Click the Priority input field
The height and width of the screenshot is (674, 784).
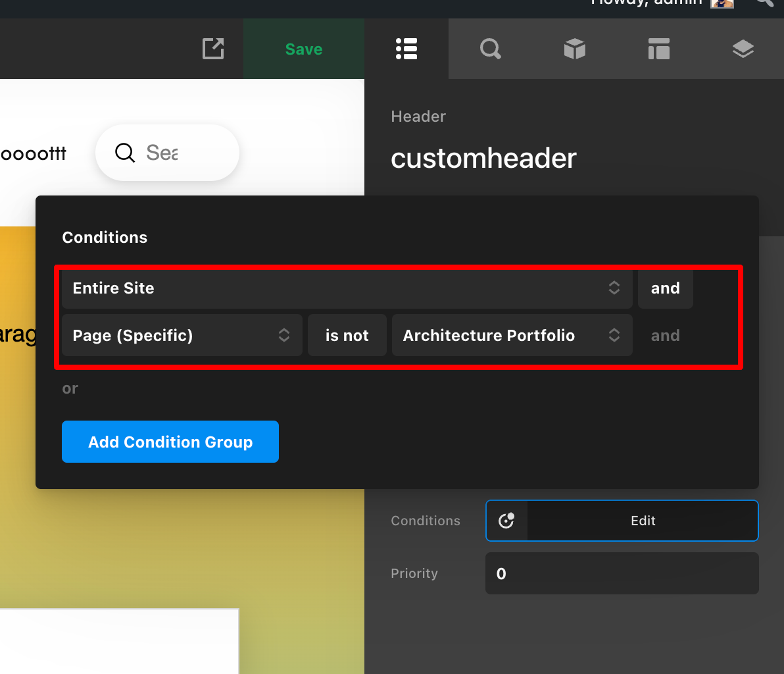click(x=622, y=573)
